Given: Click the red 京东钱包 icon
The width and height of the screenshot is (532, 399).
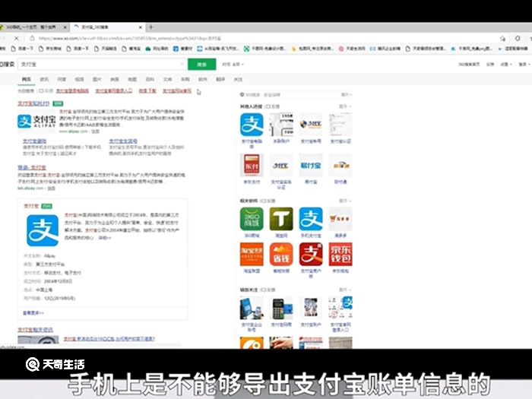Looking at the screenshot, I should pyautogui.click(x=340, y=254).
